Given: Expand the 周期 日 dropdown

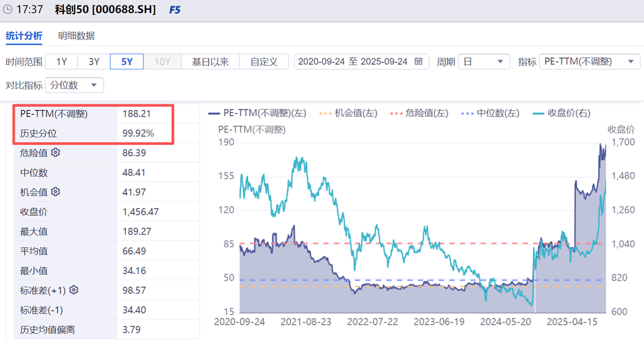Looking at the screenshot, I should pos(484,62).
